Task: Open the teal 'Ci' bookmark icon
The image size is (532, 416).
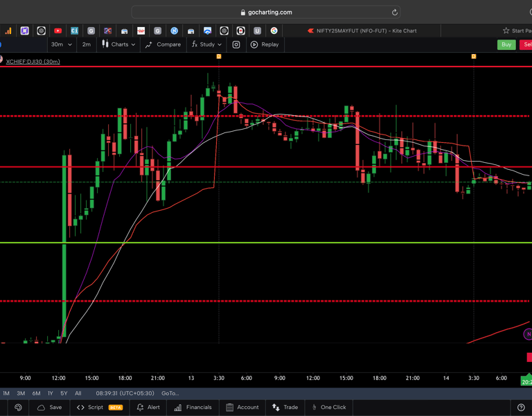Action: coord(74,31)
